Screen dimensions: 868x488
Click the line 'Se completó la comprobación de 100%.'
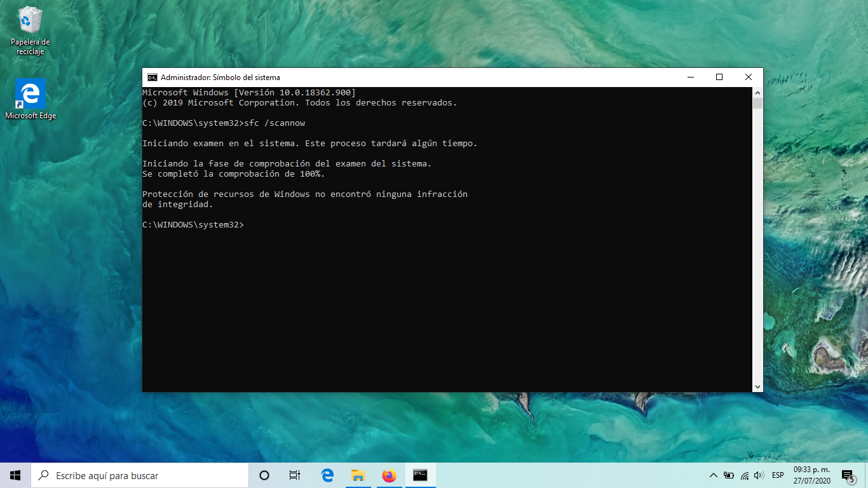point(233,174)
